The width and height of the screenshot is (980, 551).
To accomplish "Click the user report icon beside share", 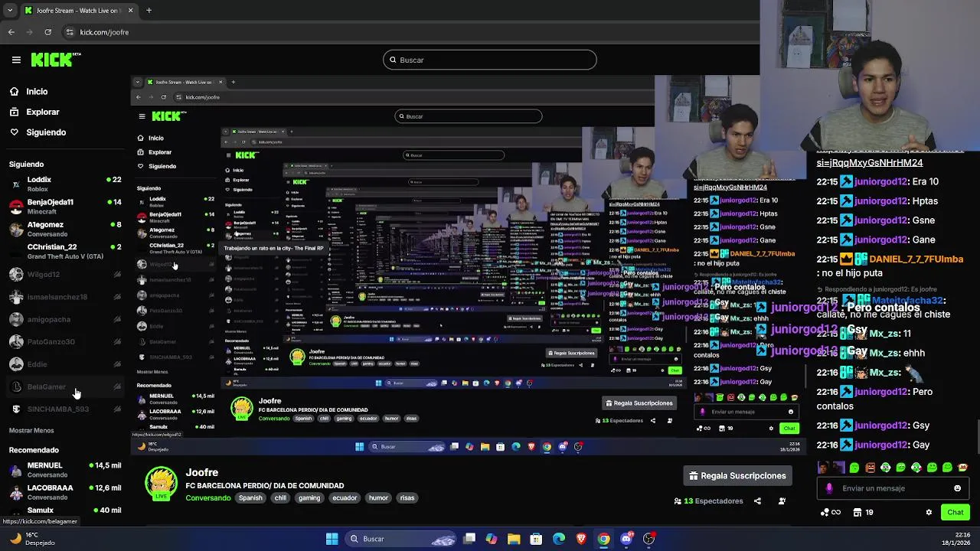I will click(782, 501).
